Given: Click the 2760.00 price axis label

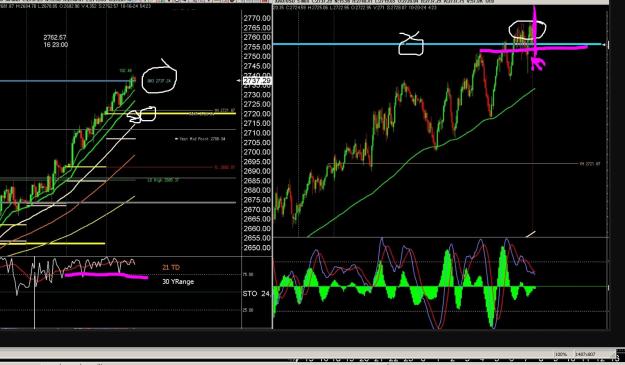Looking at the screenshot, I should (257, 37).
